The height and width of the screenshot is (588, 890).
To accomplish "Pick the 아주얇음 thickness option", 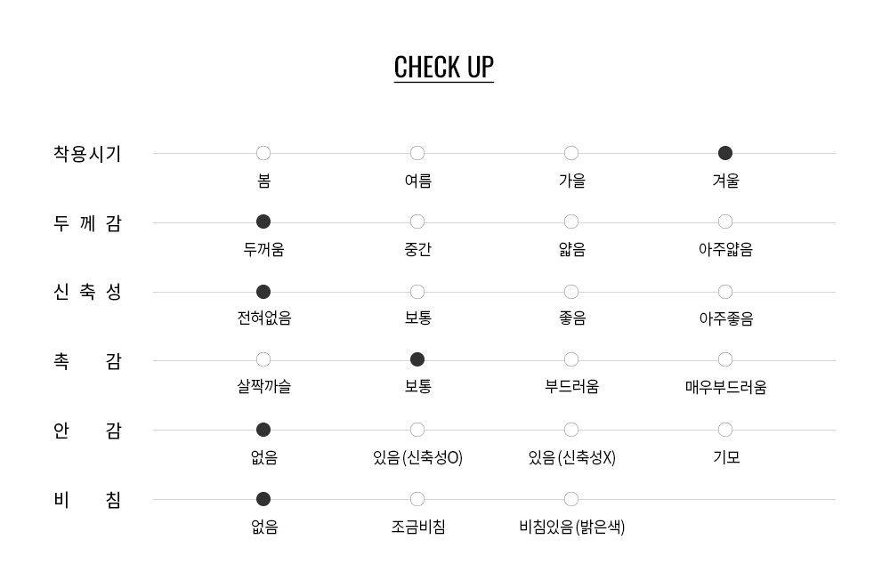I will click(725, 222).
